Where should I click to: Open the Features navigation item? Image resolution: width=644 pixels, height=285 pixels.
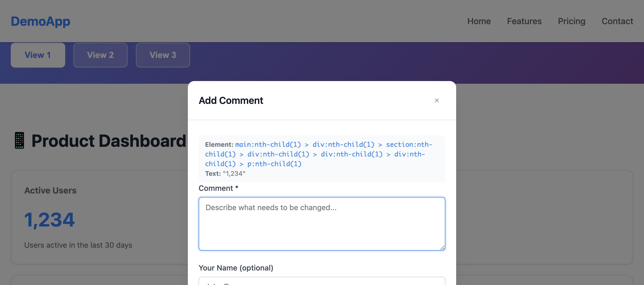coord(524,21)
